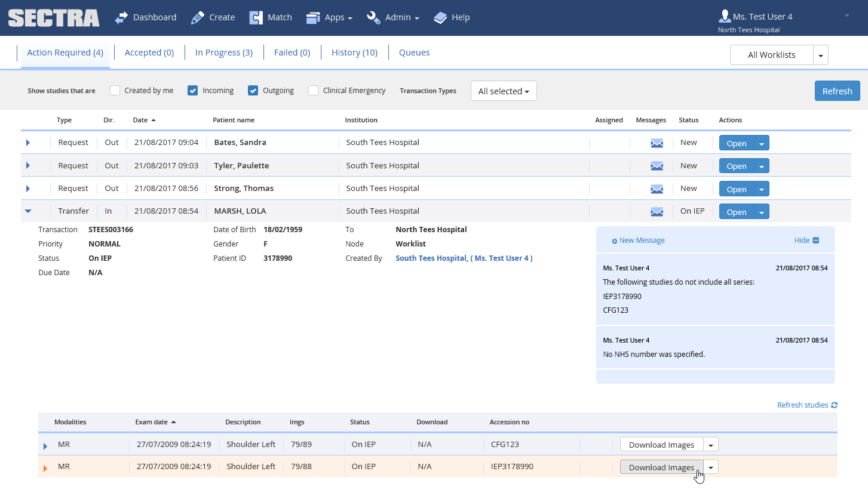Open the All Worklists dropdown arrow
868x490 pixels.
[821, 54]
